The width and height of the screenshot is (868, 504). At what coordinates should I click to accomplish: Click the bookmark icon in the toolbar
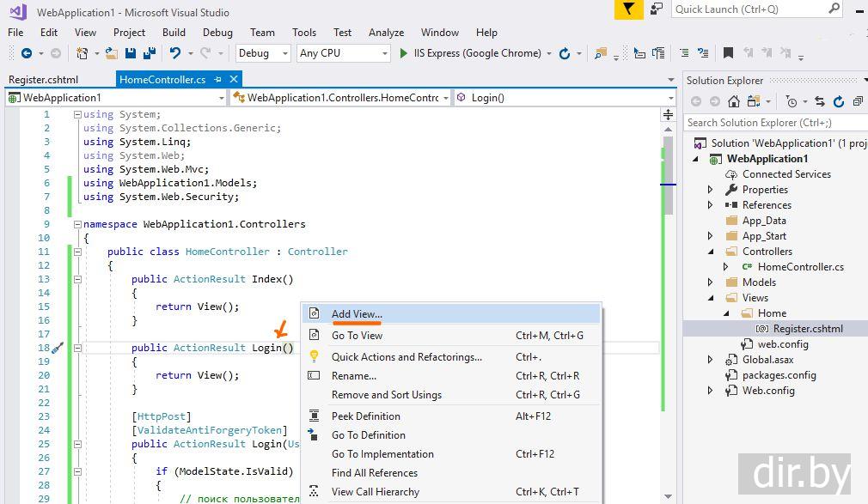[x=728, y=53]
